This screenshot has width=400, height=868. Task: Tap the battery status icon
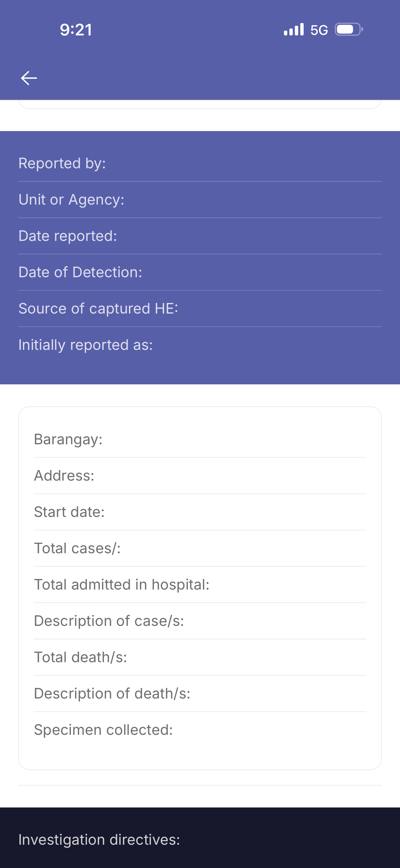348,30
